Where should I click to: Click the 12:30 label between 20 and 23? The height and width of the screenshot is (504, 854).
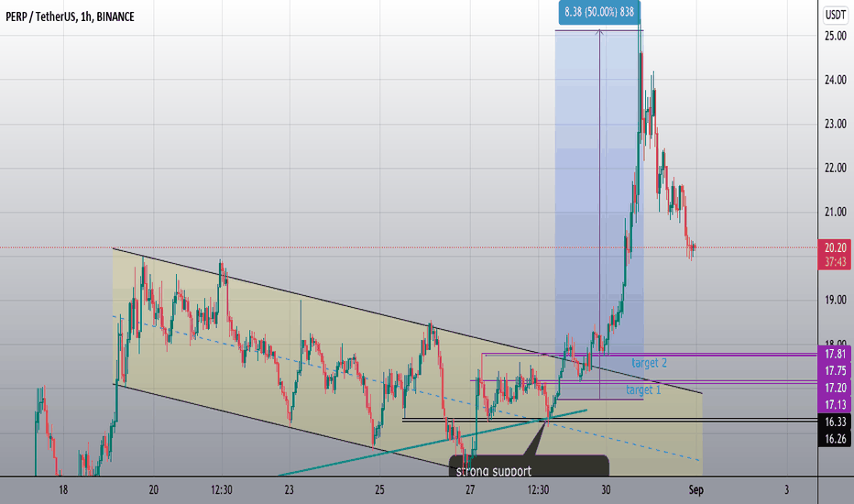[x=222, y=490]
